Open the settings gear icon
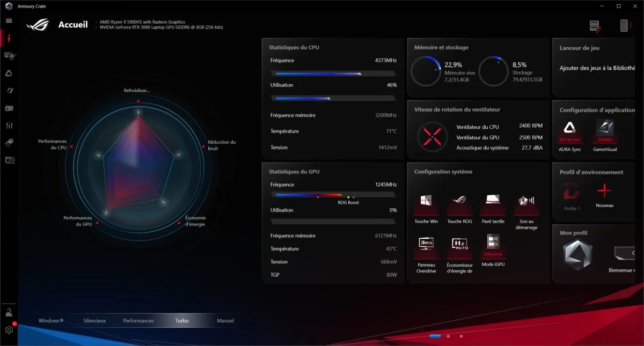The image size is (644, 346). 9,330
